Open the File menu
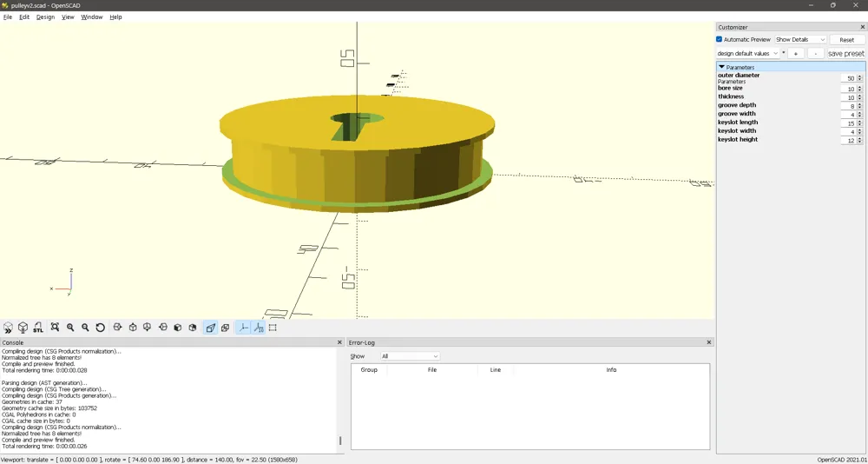868x464 pixels. point(8,17)
